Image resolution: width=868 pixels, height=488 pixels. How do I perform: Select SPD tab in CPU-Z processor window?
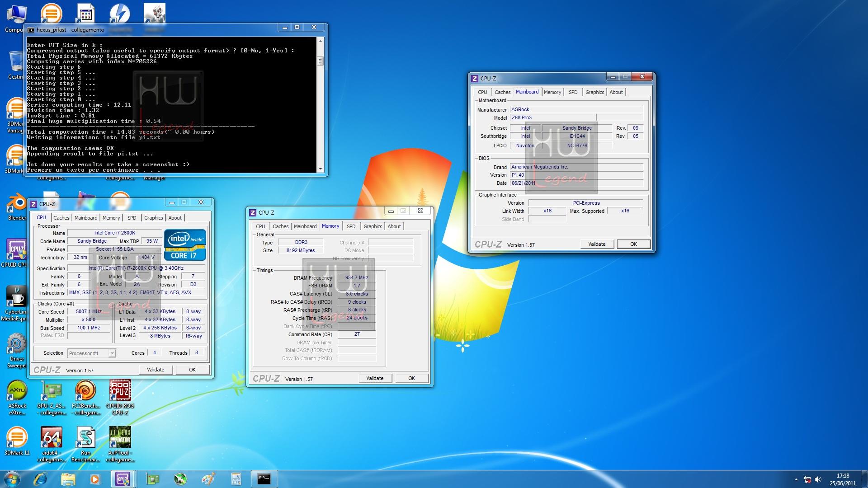132,218
